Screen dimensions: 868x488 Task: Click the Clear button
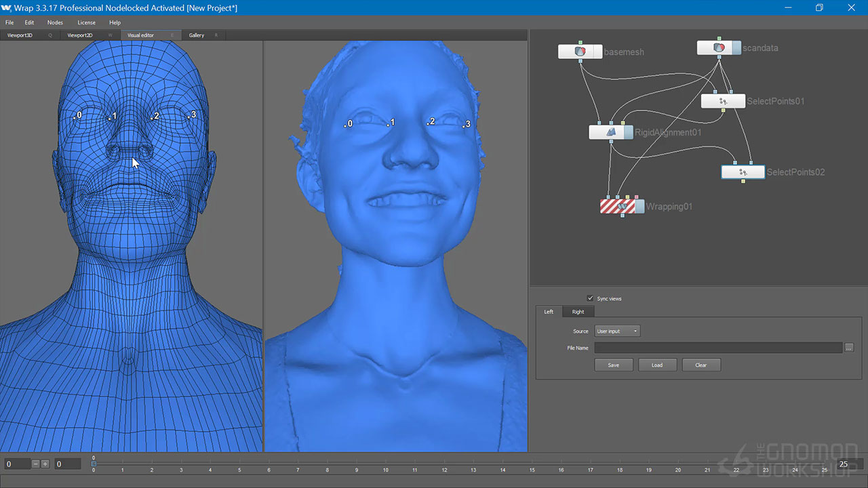point(701,365)
